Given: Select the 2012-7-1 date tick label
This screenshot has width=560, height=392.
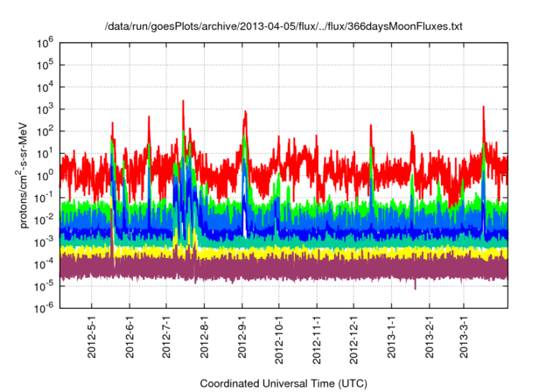Looking at the screenshot, I should pos(167,337).
